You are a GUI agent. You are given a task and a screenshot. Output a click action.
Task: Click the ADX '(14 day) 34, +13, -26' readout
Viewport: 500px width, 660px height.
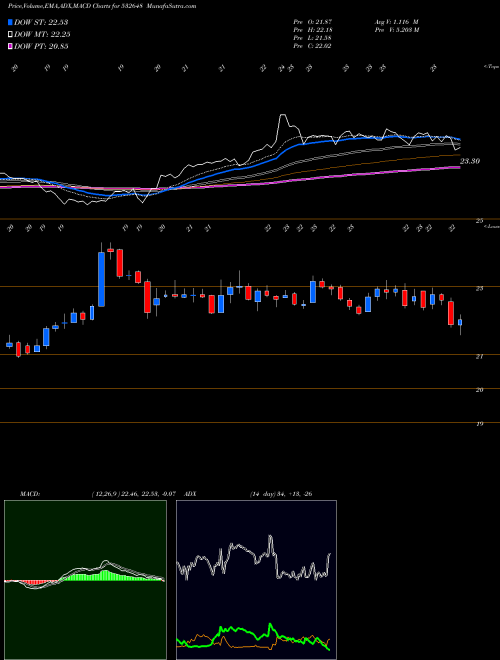point(281,493)
